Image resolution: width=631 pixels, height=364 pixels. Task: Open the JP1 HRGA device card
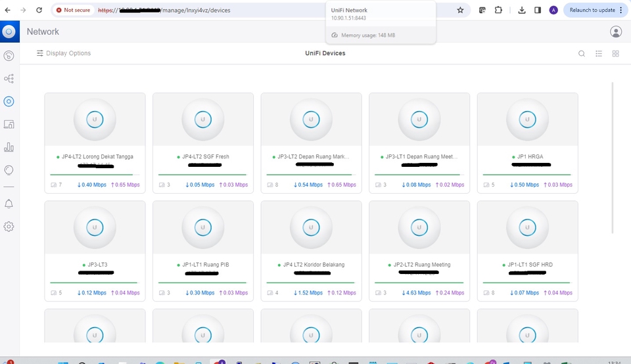pos(528,143)
